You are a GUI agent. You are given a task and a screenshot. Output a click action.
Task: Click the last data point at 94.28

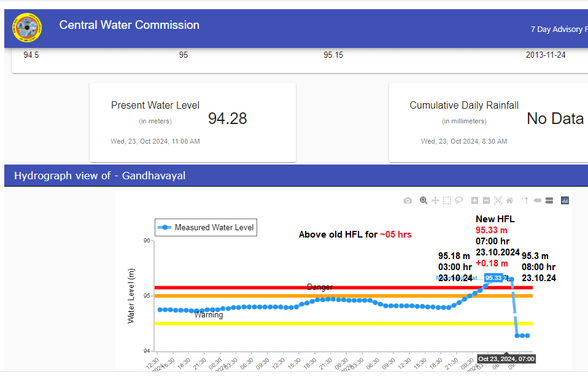pos(527,336)
